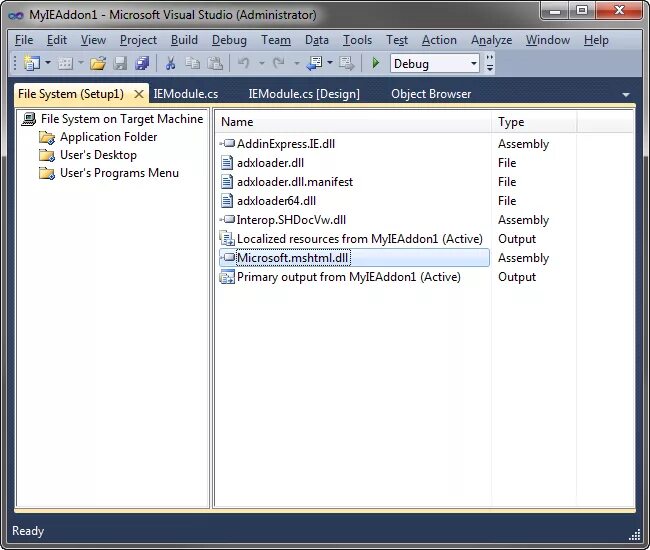Open the File menu
Screen dimensions: 650x550
[24, 40]
